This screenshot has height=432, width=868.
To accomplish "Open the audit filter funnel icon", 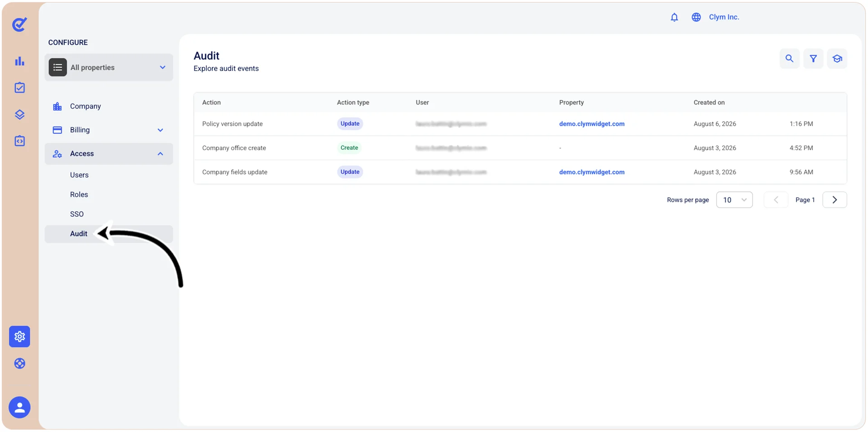I will click(x=813, y=58).
